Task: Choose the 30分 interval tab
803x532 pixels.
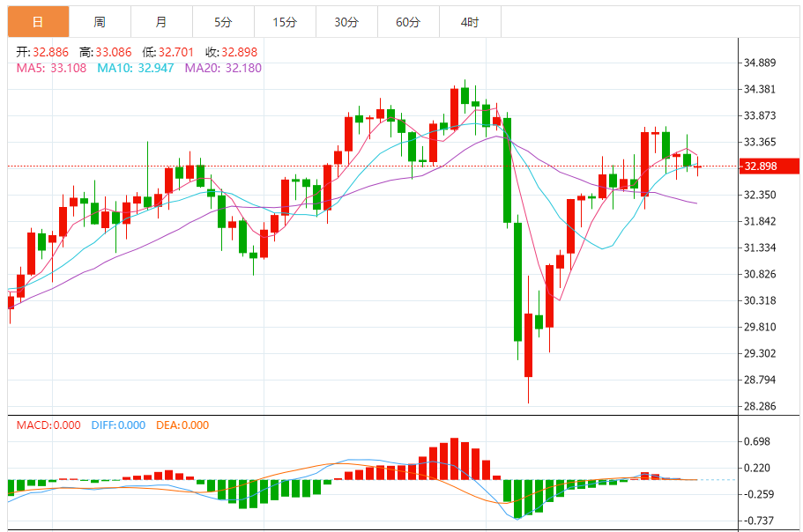Action: click(346, 22)
